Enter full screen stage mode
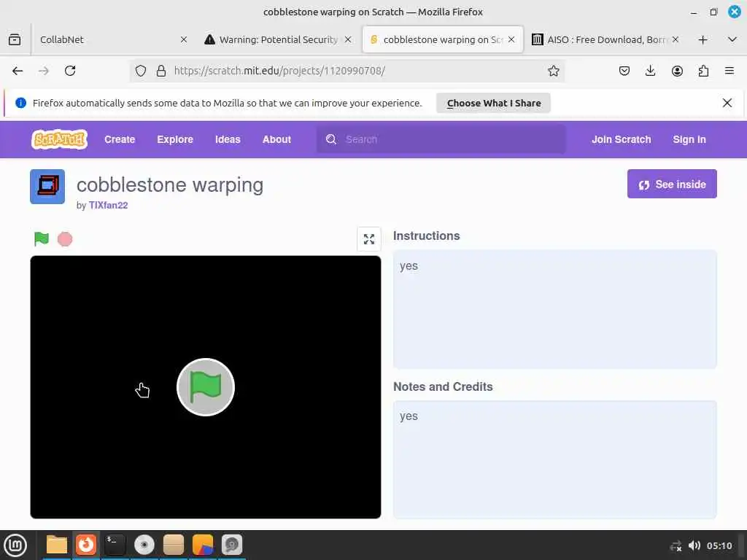 point(368,239)
